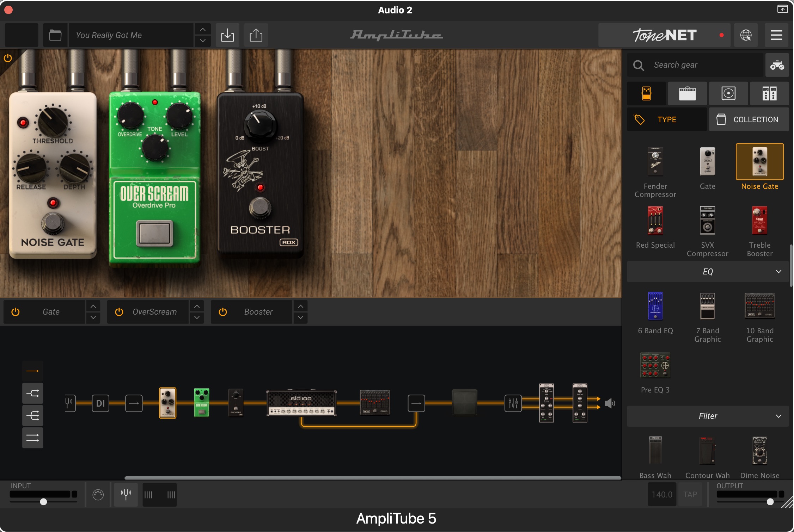Select the stomp pedals gear category
Screen dimensions: 794x532
(x=647, y=94)
